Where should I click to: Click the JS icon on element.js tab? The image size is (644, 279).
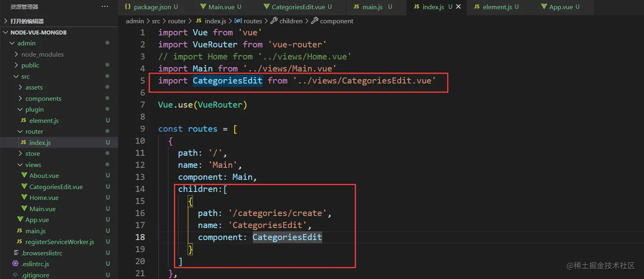477,7
